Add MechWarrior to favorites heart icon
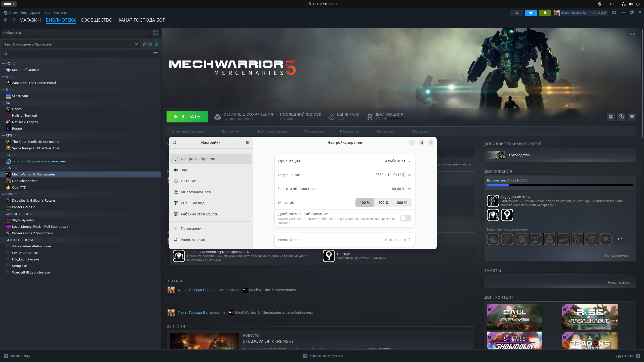Viewport: 644px width, 362px height. click(x=632, y=117)
